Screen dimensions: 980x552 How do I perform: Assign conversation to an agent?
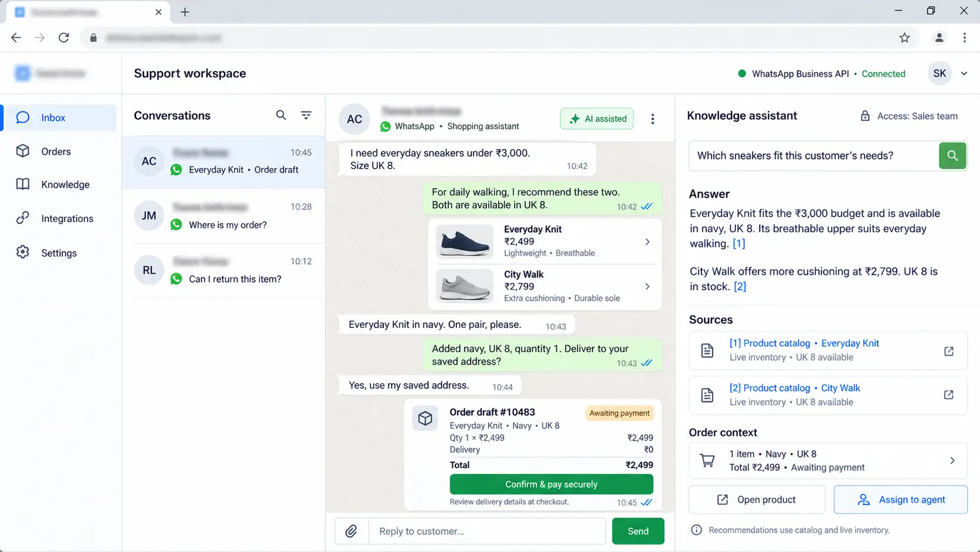tap(900, 500)
